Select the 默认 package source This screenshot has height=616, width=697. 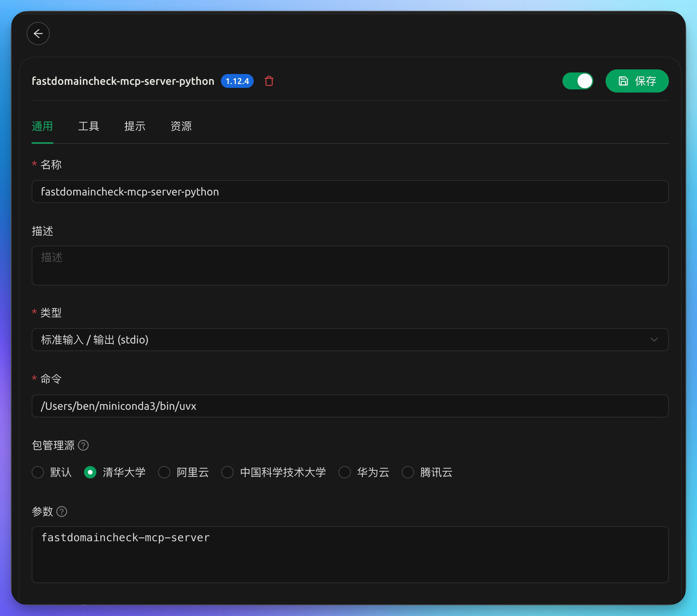tap(37, 472)
